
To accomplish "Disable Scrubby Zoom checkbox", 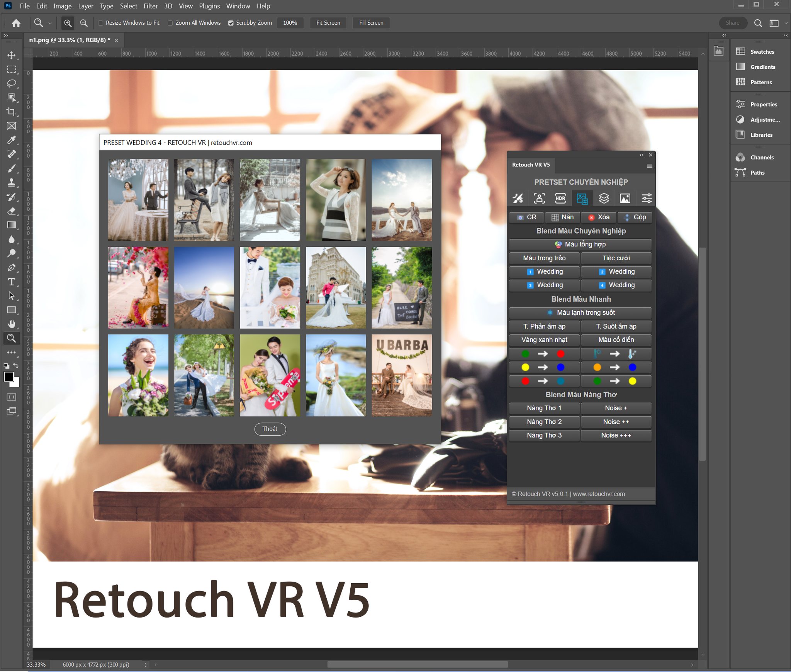I will [x=231, y=23].
